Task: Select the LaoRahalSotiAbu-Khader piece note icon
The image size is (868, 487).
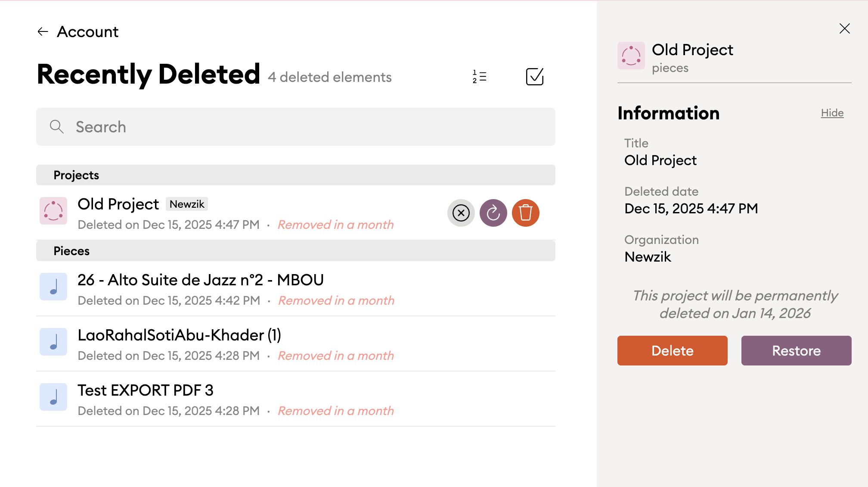Action: tap(53, 342)
